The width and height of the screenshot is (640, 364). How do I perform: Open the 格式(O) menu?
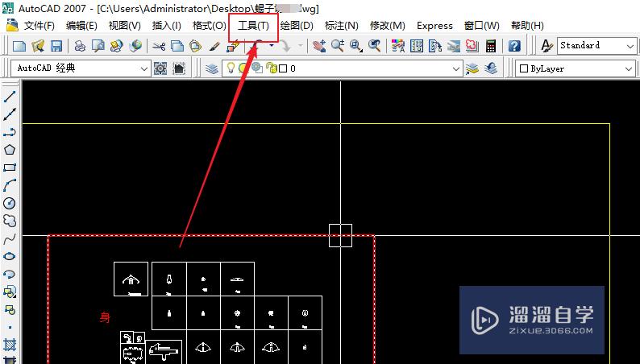point(210,26)
